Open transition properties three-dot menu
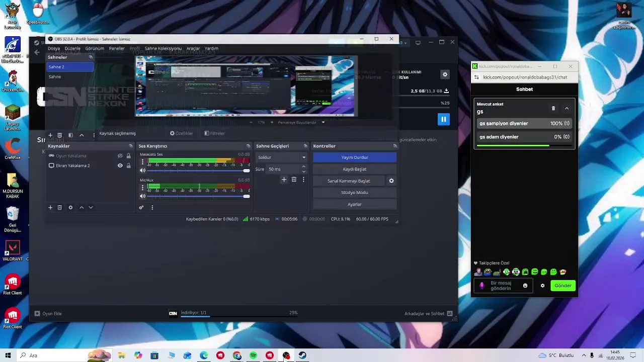Viewport: 644px width, 362px height. point(303,179)
